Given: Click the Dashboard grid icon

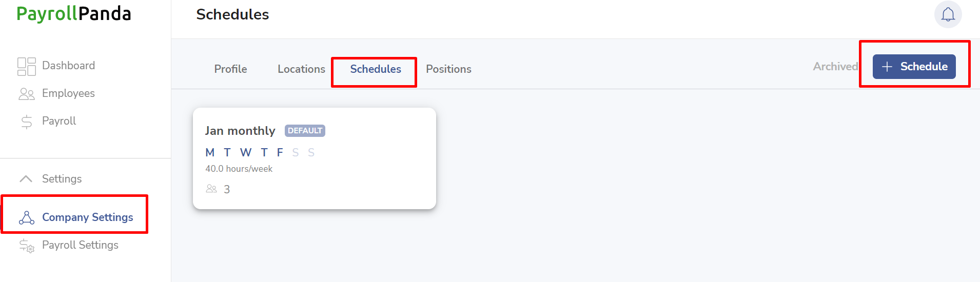Looking at the screenshot, I should (27, 66).
